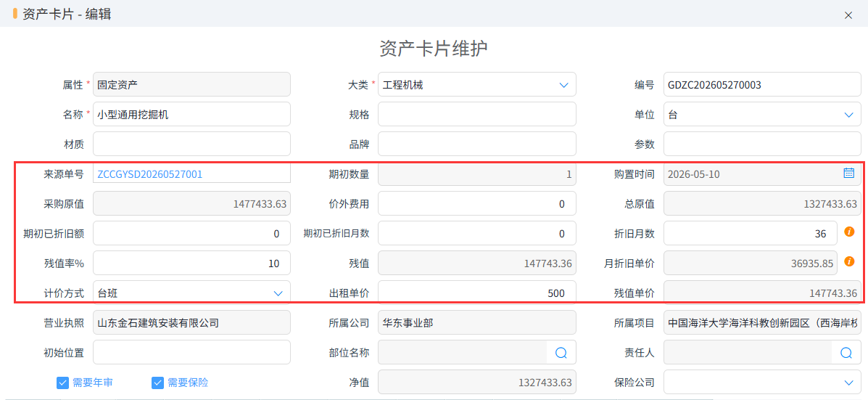This screenshot has width=868, height=400.
Task: Click the 初始位置 input field
Action: pyautogui.click(x=191, y=352)
